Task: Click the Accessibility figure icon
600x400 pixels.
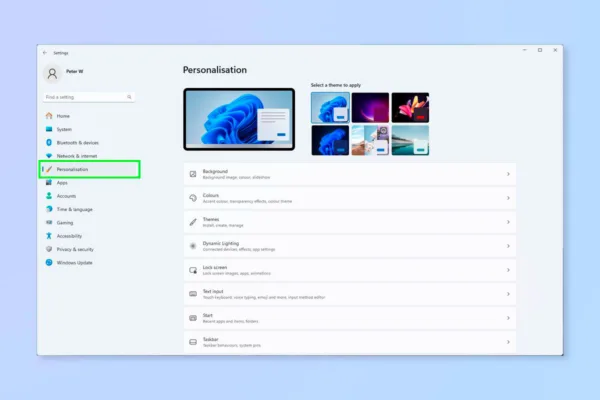Action: pos(49,236)
